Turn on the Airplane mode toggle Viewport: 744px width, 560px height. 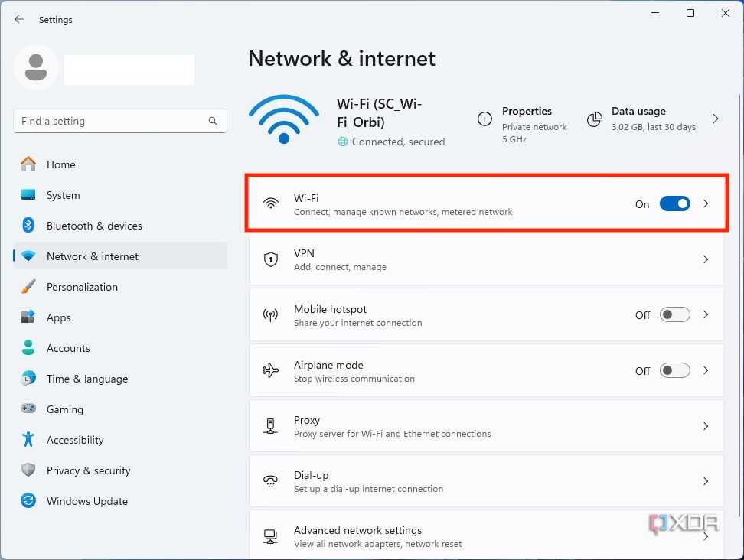674,370
